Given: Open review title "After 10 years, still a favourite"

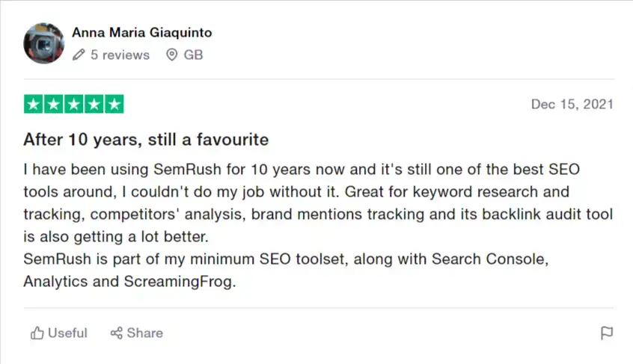Looking at the screenshot, I should point(146,140).
